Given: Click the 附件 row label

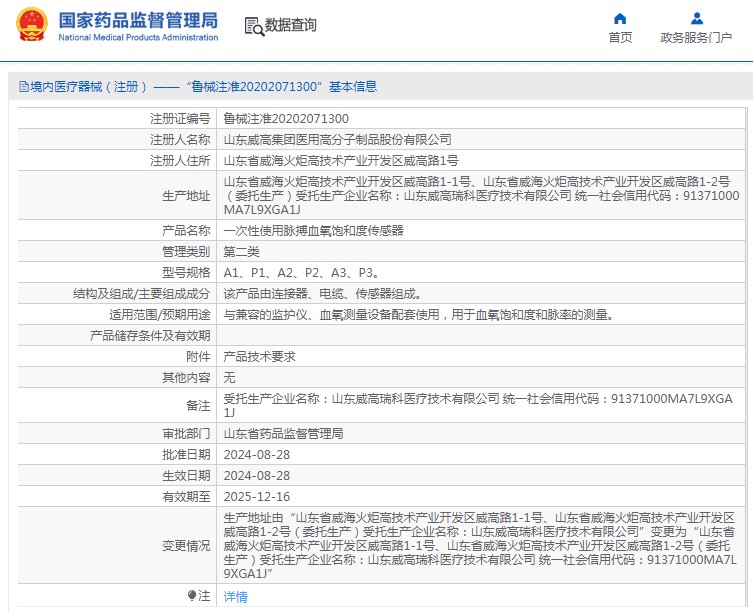Looking at the screenshot, I should click(198, 356).
